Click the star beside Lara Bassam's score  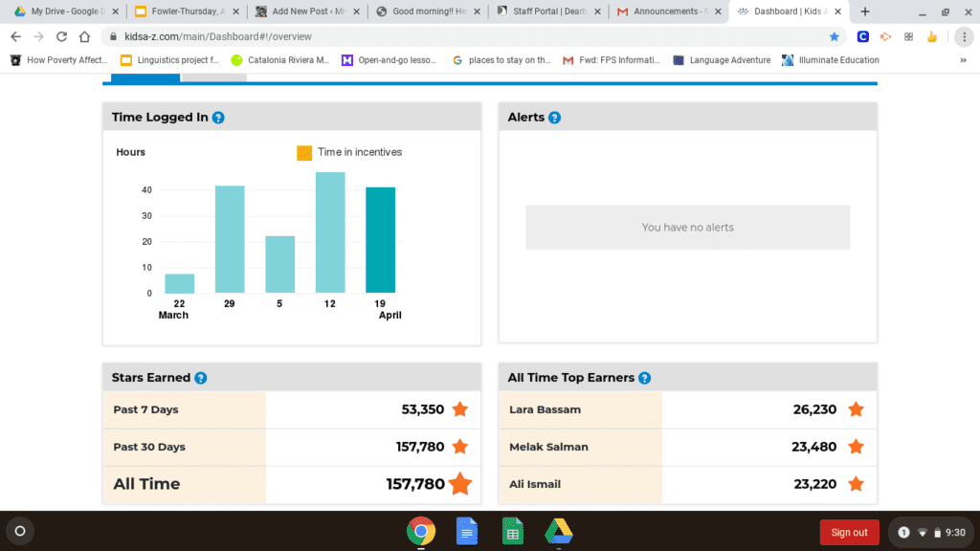(x=856, y=409)
